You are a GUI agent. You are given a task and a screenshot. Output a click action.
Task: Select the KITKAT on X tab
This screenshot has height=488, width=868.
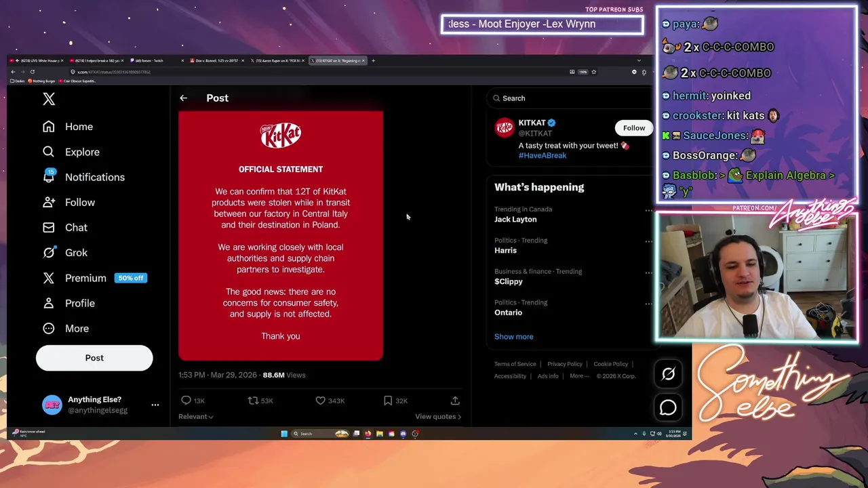coord(336,61)
